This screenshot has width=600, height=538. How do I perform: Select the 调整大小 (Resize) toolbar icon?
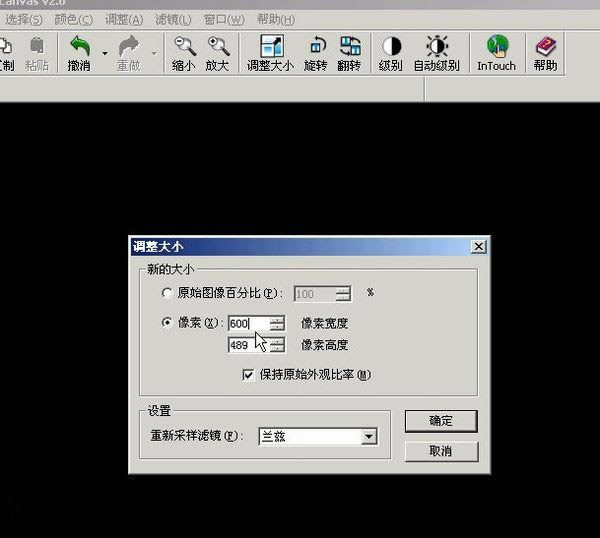click(270, 46)
